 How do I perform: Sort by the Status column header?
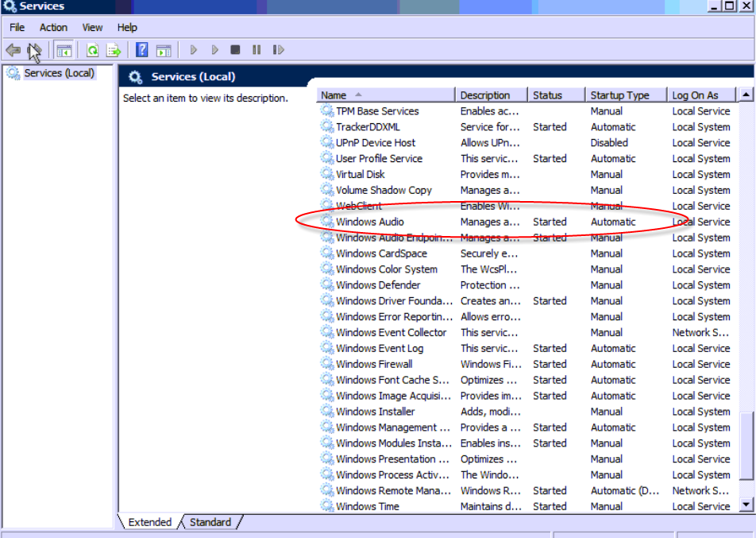557,95
